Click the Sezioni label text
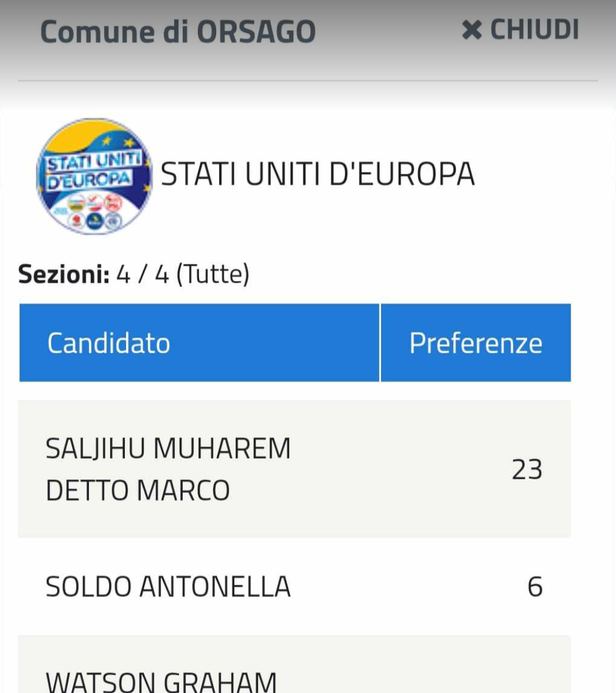616x693 pixels. point(64,274)
